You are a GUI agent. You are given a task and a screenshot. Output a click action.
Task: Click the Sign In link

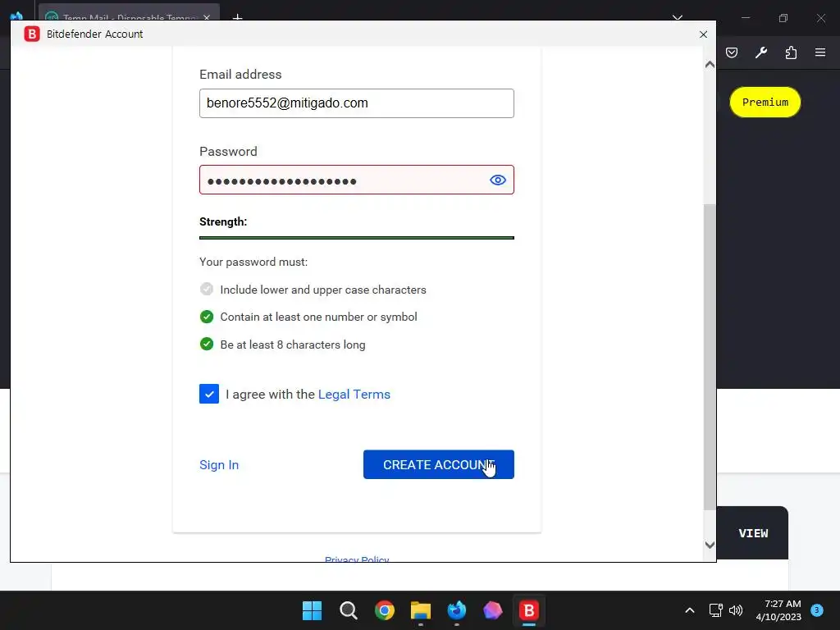tap(219, 464)
